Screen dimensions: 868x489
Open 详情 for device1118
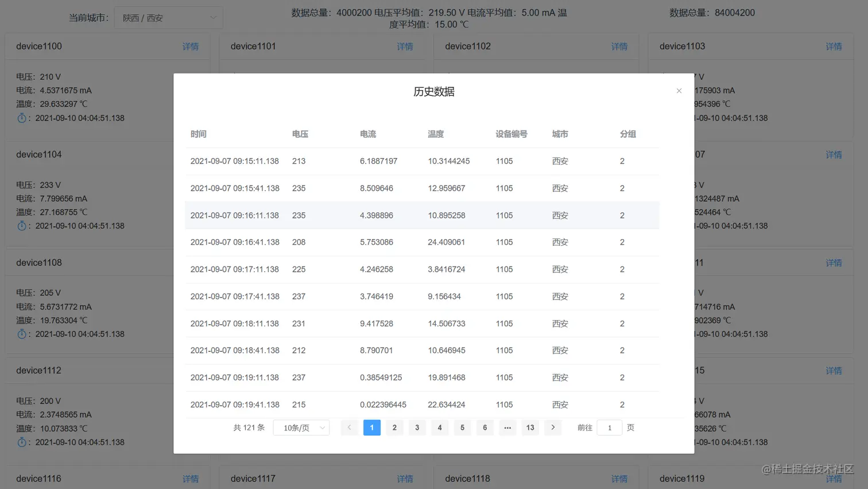point(619,479)
